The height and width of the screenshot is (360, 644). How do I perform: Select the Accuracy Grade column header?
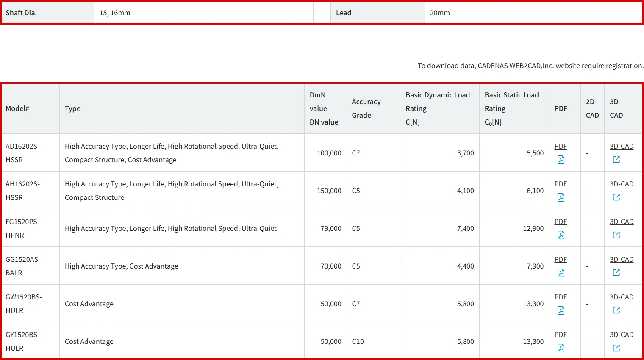click(366, 108)
